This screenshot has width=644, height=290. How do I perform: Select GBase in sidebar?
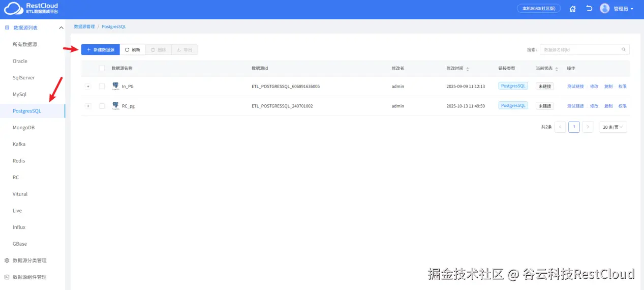[x=20, y=244]
